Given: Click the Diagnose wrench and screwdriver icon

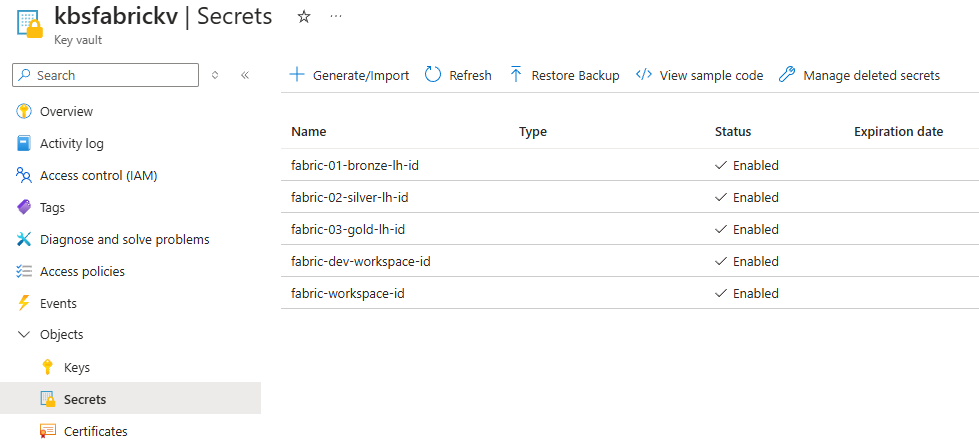Looking at the screenshot, I should [x=24, y=239].
